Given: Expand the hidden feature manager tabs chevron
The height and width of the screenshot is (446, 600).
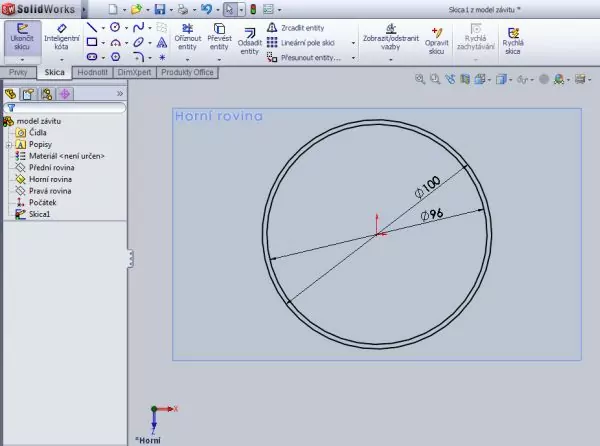Looking at the screenshot, I should (x=120, y=93).
